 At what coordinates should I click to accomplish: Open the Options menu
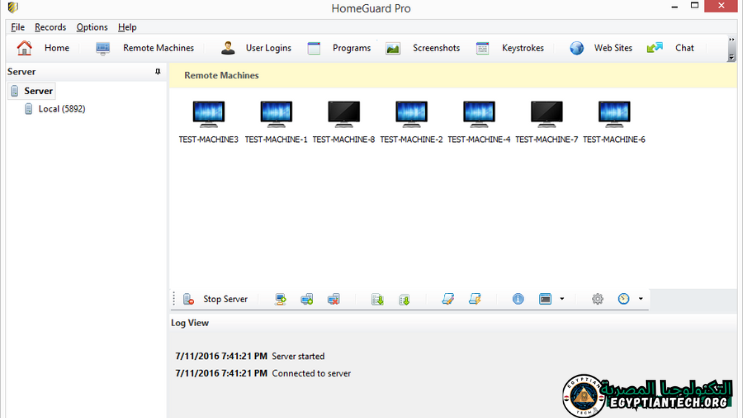92,27
